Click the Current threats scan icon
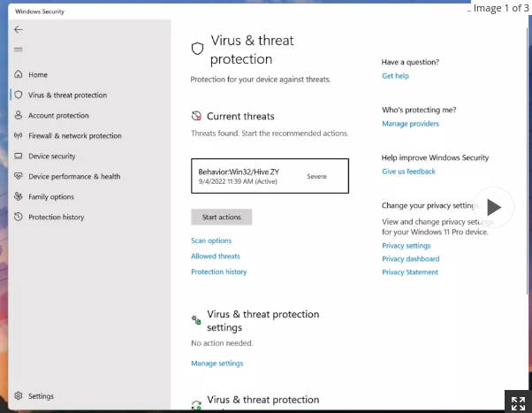The image size is (532, 413). click(x=196, y=116)
